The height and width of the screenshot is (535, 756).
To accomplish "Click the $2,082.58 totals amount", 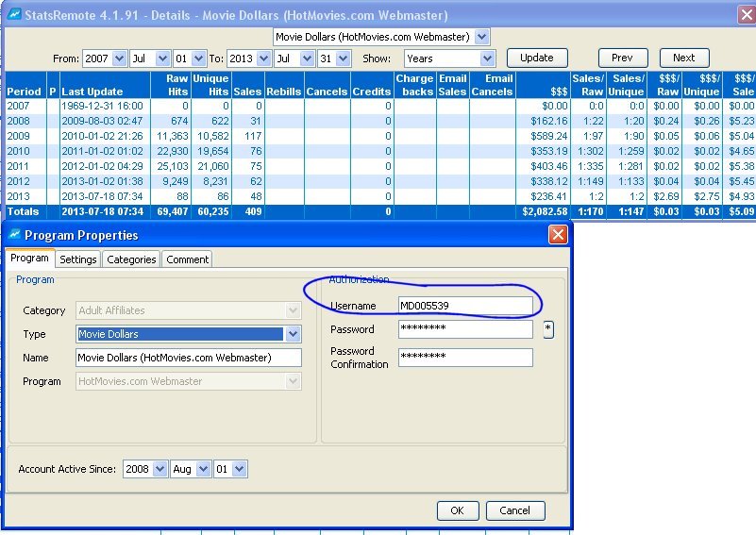I will [545, 211].
